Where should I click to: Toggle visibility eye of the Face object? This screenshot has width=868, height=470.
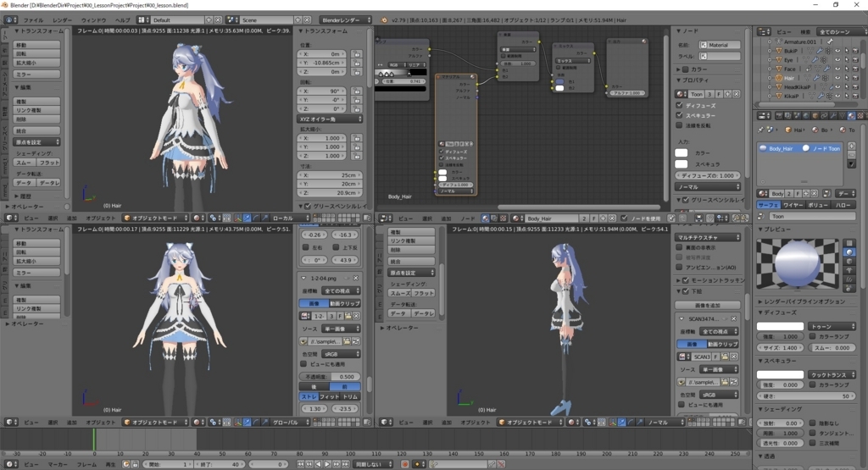pyautogui.click(x=837, y=69)
